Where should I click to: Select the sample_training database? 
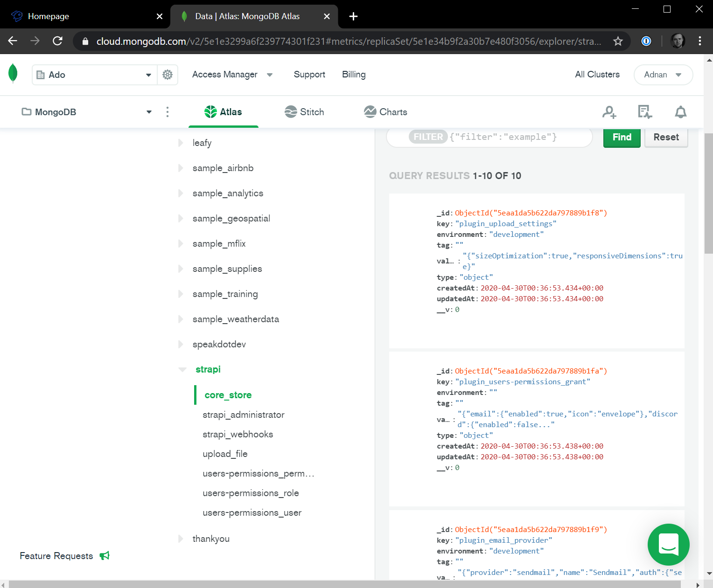click(x=225, y=294)
